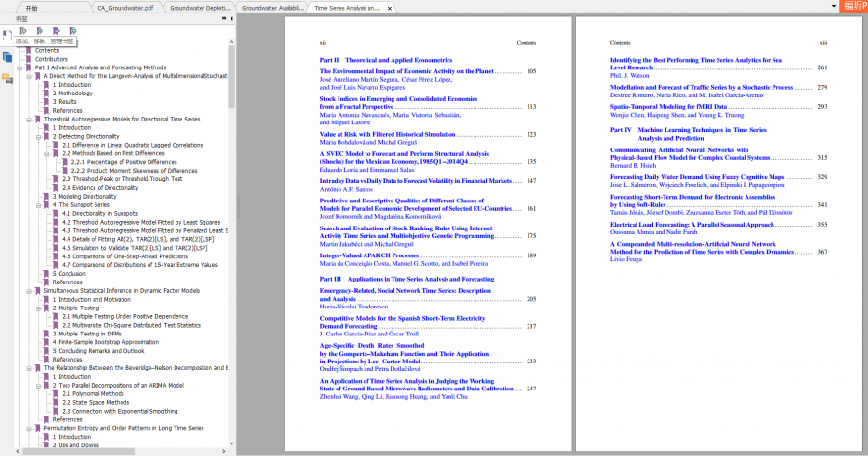Image resolution: width=868 pixels, height=456 pixels.
Task: Open bookmark 2.2.2 Product Moment Skewness of Differences
Action: point(134,171)
